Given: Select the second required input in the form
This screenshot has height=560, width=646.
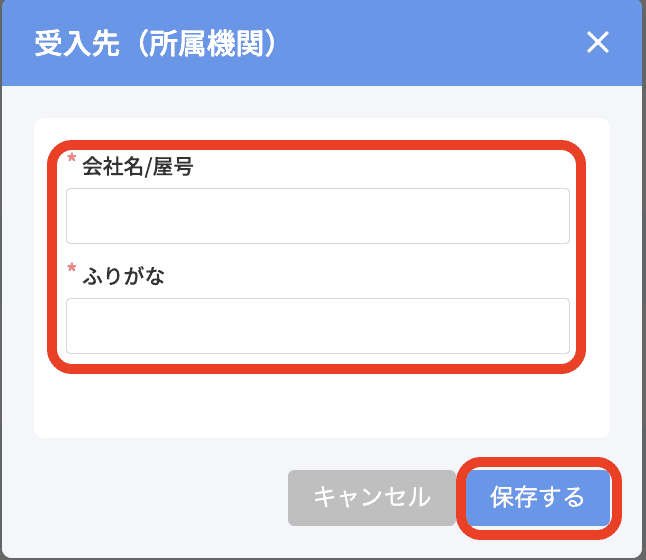Looking at the screenshot, I should pyautogui.click(x=318, y=326).
